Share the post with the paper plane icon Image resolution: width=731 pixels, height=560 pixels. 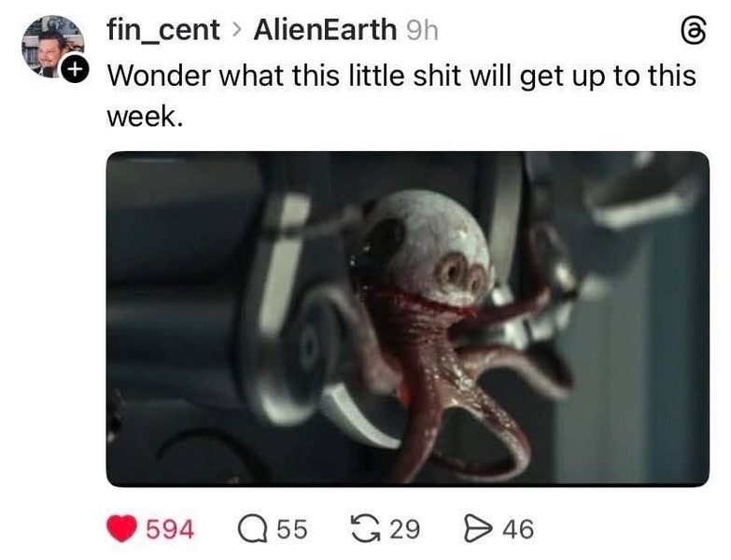coord(478,529)
